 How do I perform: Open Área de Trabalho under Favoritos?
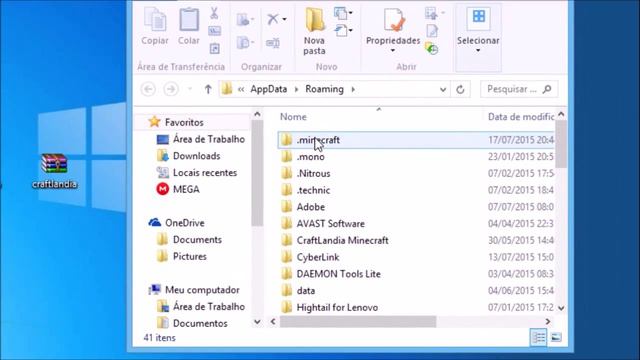[x=209, y=139]
